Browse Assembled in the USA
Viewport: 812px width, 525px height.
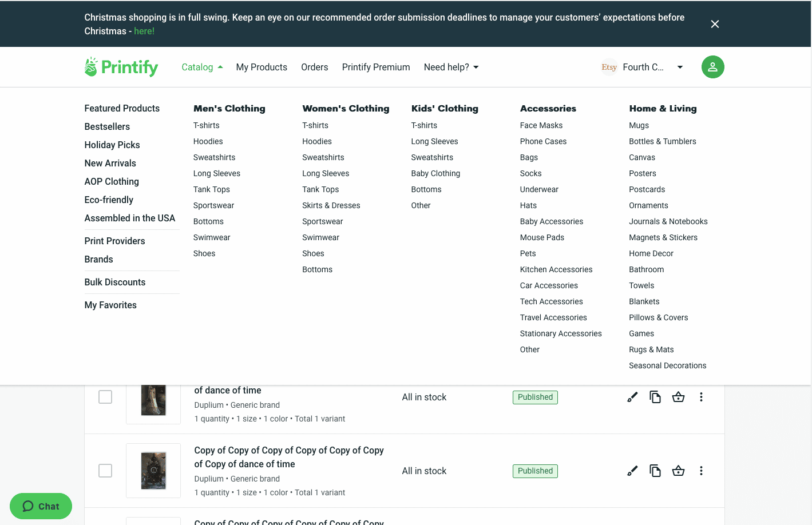[130, 218]
